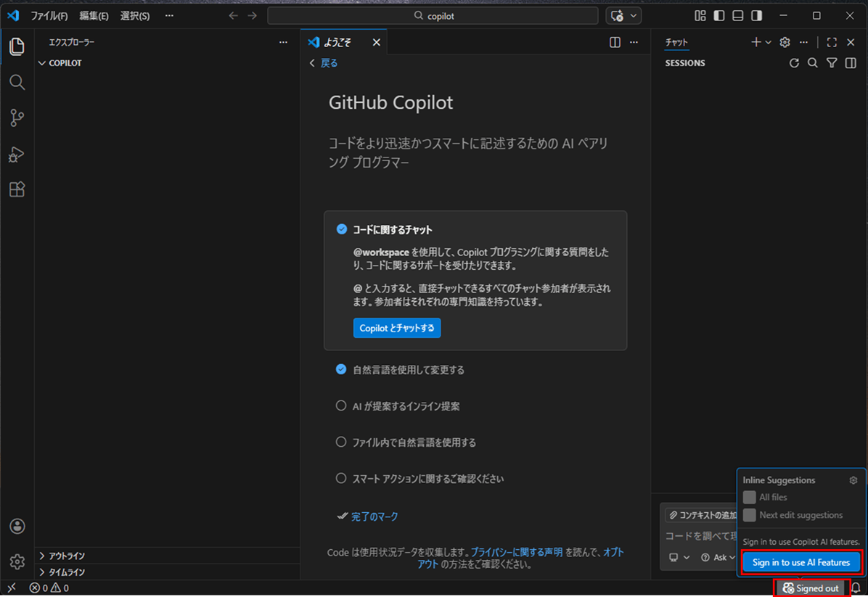Viewport: 868px width, 597px height.
Task: Click the Copilot とチャットする button
Action: 397,328
